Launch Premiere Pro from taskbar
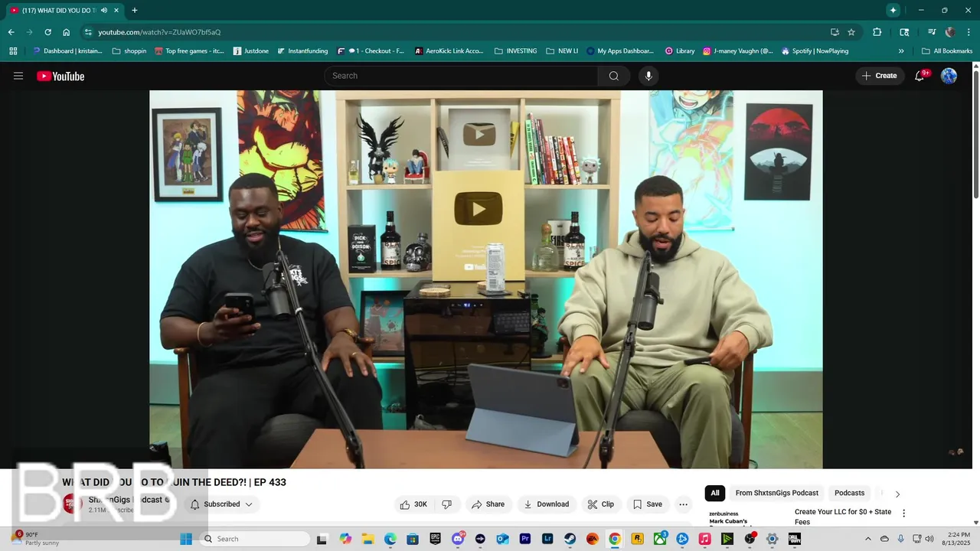980x551 pixels. (x=525, y=539)
